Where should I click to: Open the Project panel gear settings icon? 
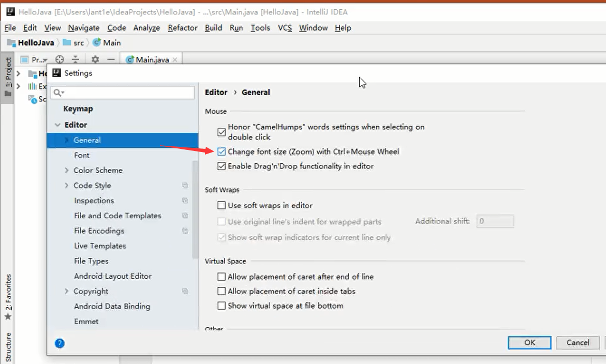coord(95,59)
